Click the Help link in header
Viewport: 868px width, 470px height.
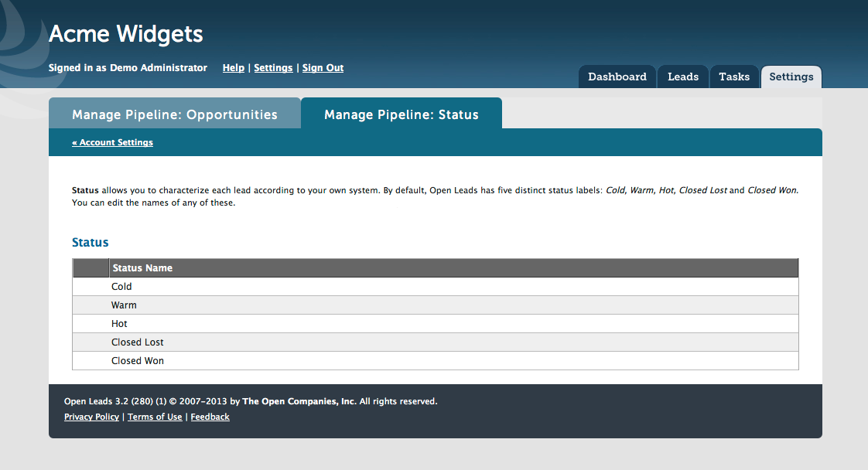(233, 67)
